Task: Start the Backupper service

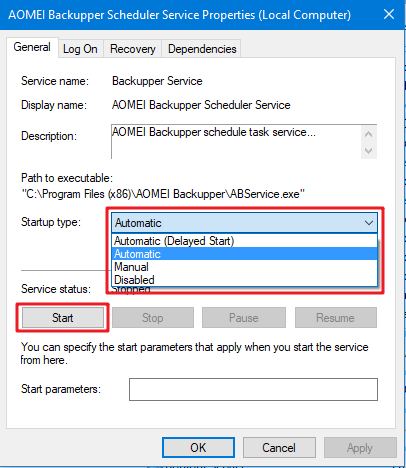Action: 63,318
